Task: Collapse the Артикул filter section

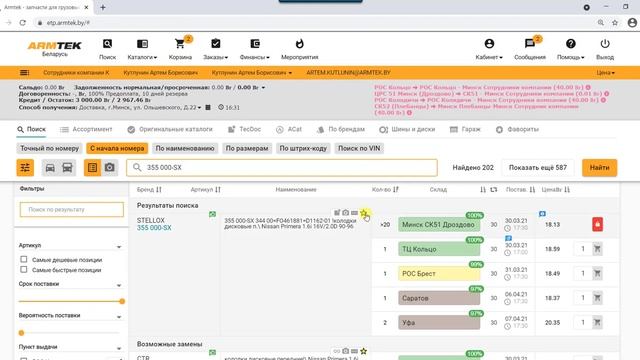Action: [x=119, y=247]
